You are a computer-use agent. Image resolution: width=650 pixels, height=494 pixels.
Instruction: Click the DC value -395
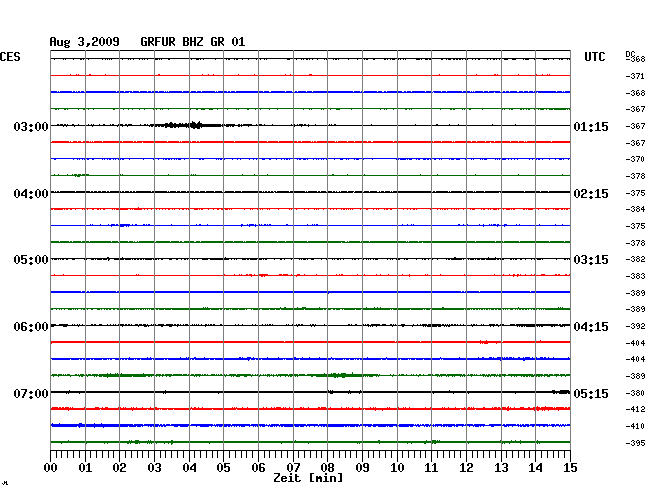click(x=635, y=443)
